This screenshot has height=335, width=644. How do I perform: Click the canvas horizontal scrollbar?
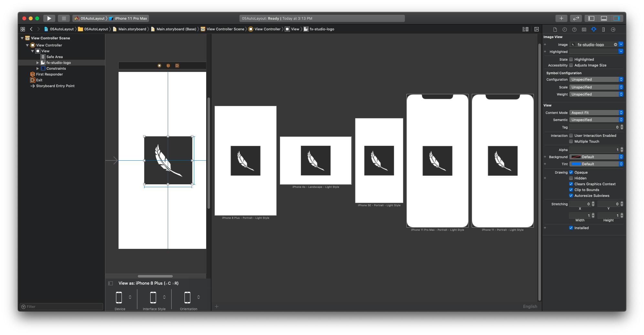pyautogui.click(x=155, y=276)
